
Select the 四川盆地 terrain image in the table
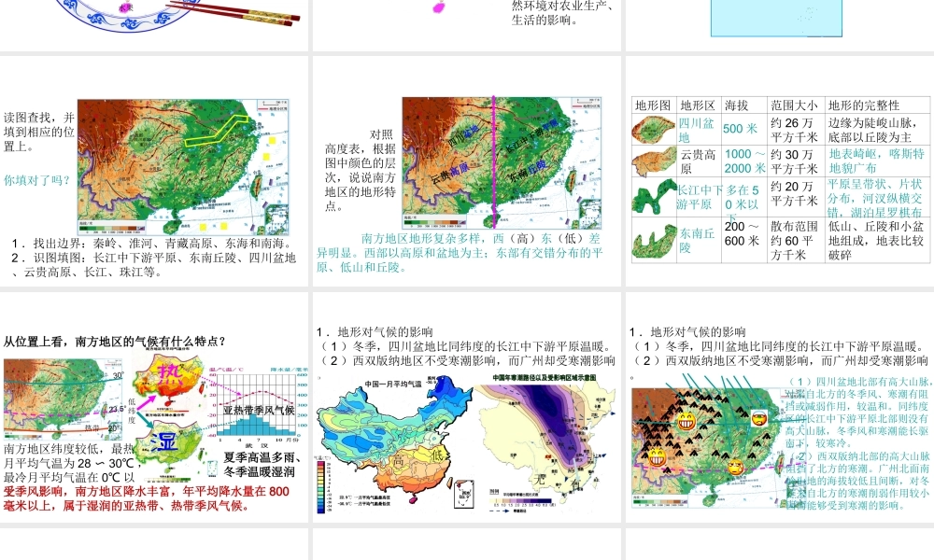click(654, 129)
